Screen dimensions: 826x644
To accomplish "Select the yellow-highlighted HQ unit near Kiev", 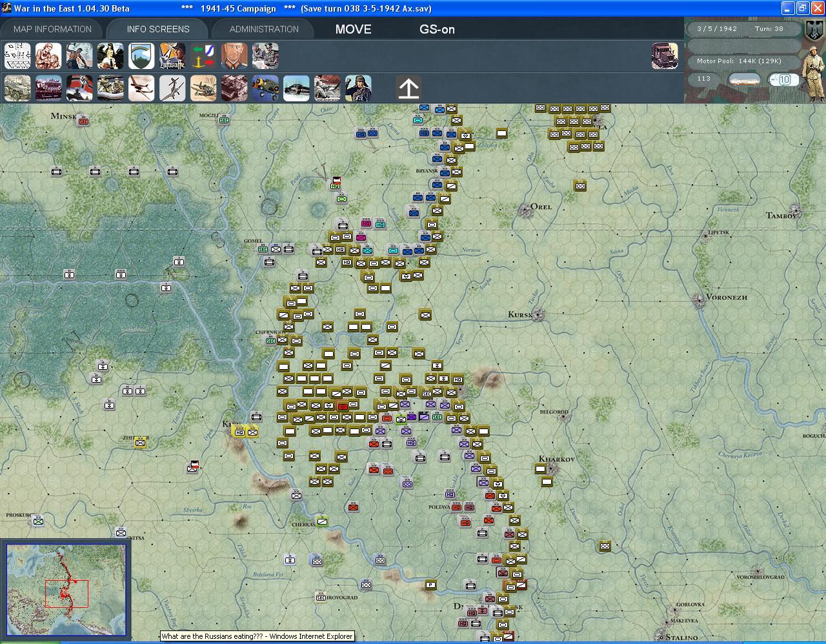I will click(239, 431).
